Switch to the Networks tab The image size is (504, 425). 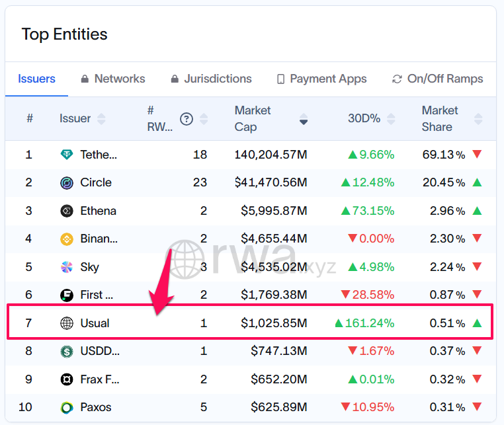point(112,79)
